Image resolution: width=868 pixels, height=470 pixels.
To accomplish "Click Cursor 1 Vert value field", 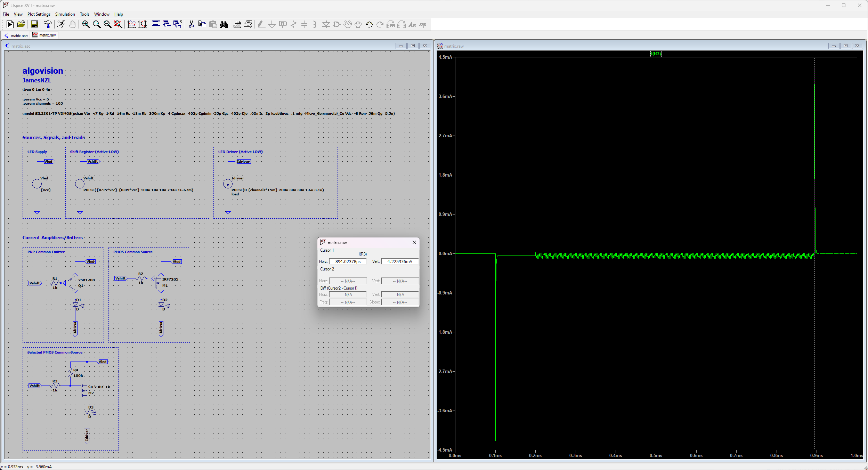I will click(x=400, y=261).
